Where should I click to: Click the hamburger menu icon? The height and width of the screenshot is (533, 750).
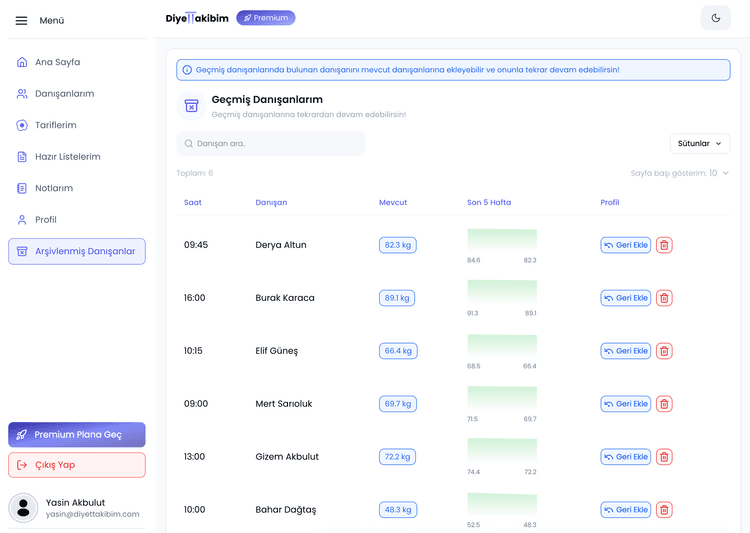(21, 20)
